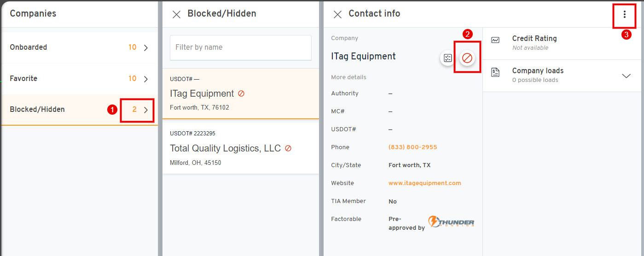Click blocked icon next to ITag Equipment in list
The height and width of the screenshot is (256, 644).
tap(241, 93)
